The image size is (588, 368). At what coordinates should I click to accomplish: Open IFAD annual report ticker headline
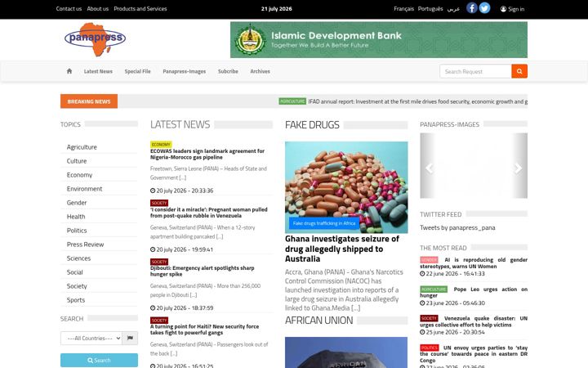(x=418, y=101)
